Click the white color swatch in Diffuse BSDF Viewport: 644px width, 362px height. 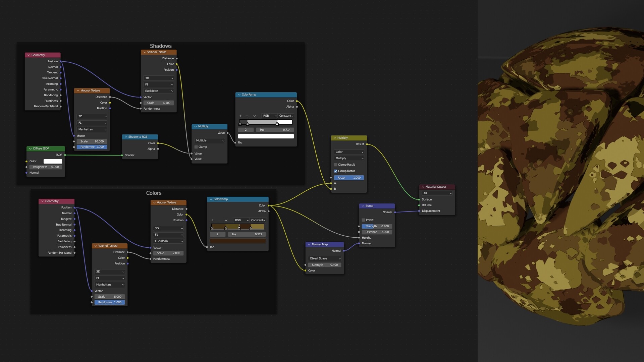[x=53, y=162]
